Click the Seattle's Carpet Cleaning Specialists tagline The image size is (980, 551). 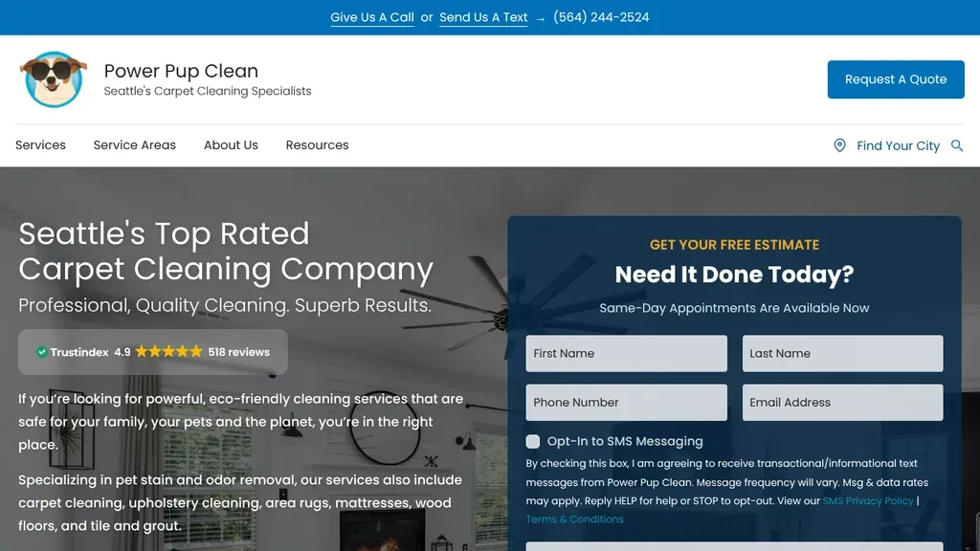[x=208, y=91]
